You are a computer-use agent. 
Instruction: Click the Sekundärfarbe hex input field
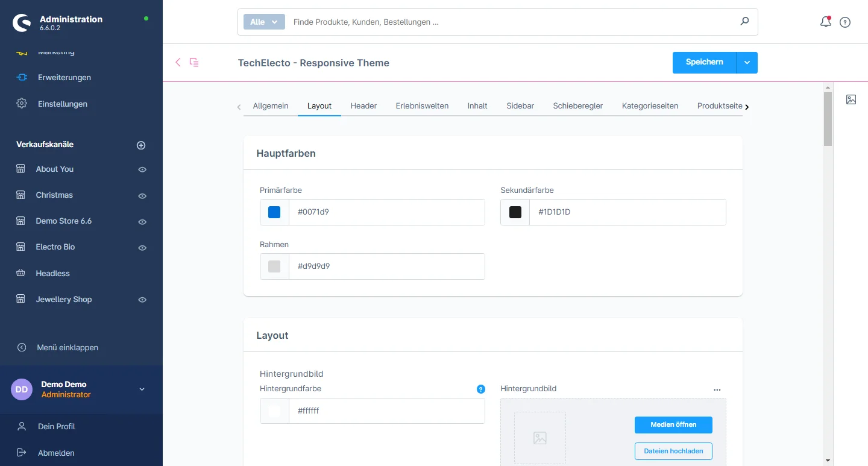tap(627, 212)
